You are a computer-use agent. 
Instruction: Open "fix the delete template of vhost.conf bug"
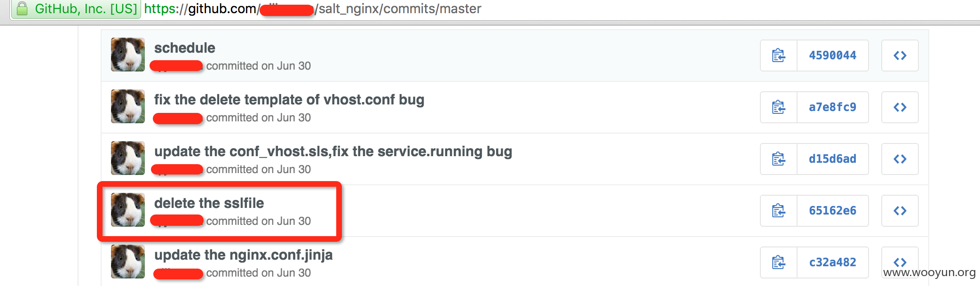[289, 100]
